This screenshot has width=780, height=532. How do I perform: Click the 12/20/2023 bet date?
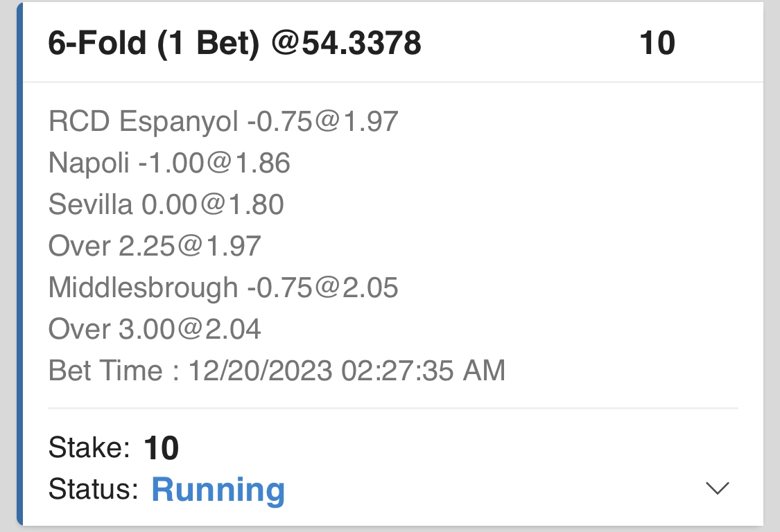pyautogui.click(x=260, y=371)
